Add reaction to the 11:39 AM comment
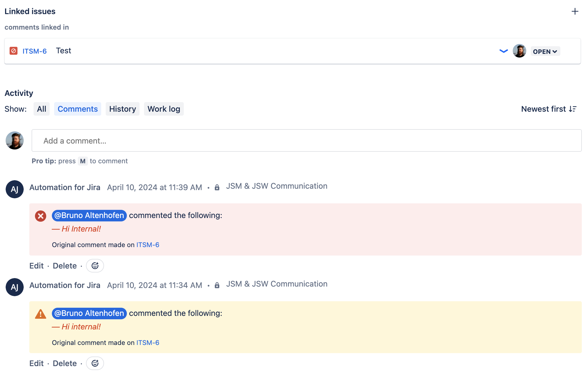 coord(95,266)
